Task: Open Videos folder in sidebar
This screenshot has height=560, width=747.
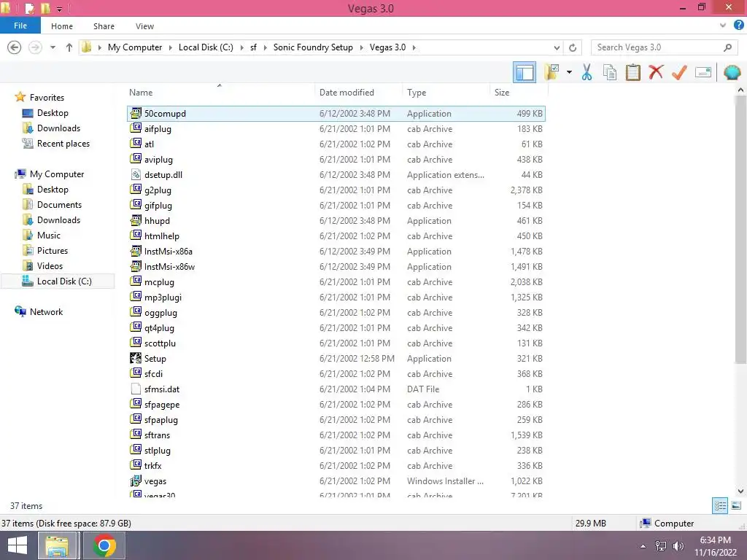Action: [50, 265]
